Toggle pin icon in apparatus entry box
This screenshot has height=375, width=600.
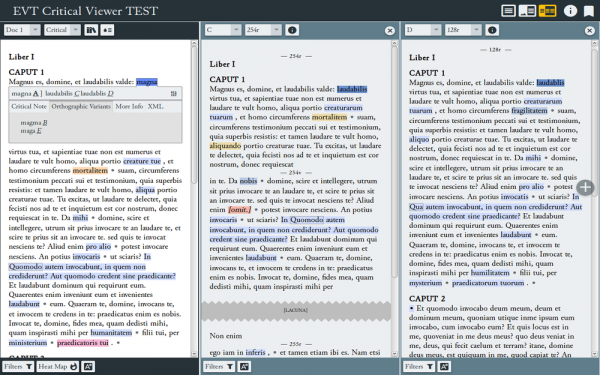pos(174,93)
